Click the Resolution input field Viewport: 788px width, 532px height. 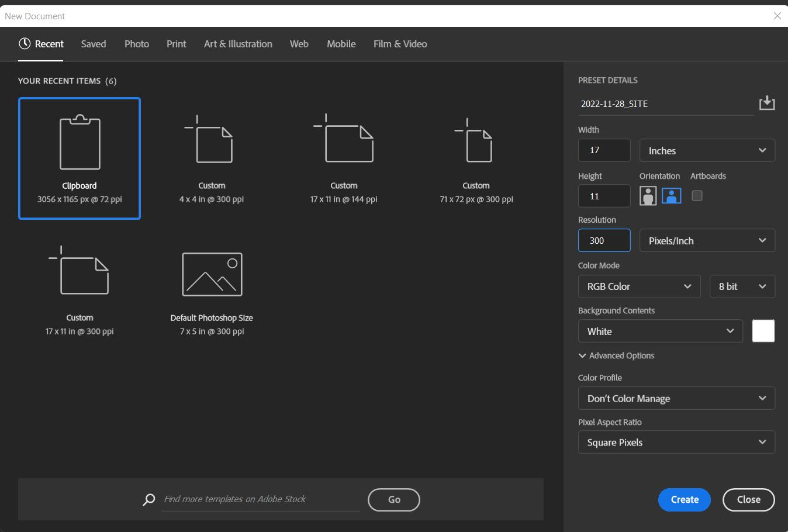[604, 240]
